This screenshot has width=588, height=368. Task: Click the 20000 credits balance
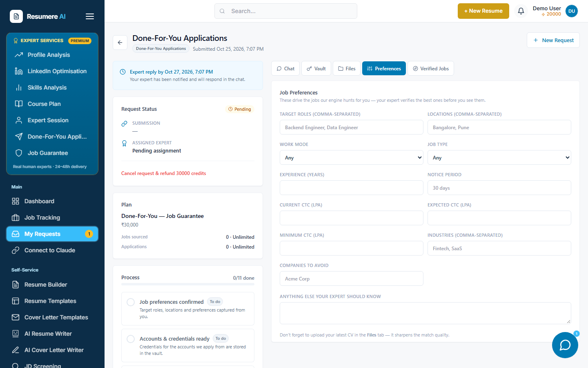pyautogui.click(x=551, y=14)
